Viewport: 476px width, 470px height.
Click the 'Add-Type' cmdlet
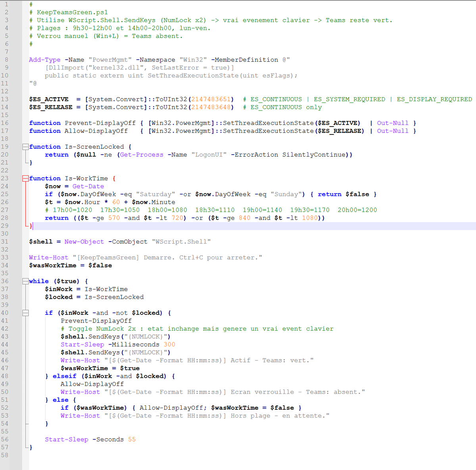45,60
